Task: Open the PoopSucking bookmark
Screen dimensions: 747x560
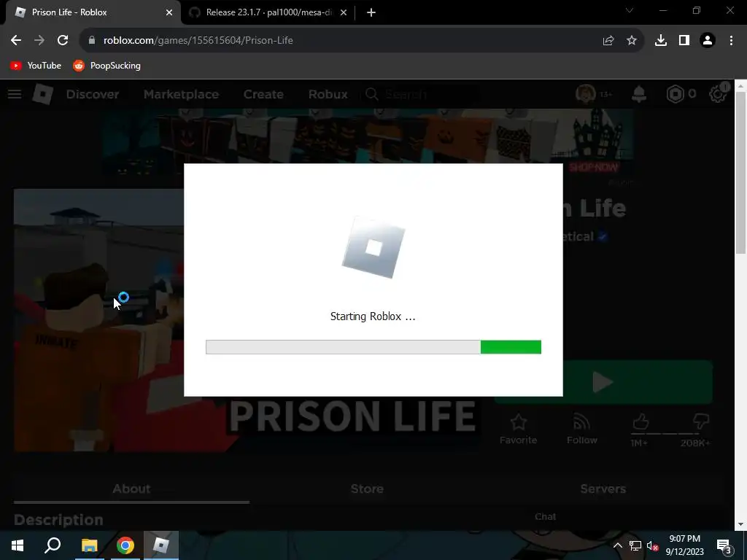Action: [x=107, y=66]
